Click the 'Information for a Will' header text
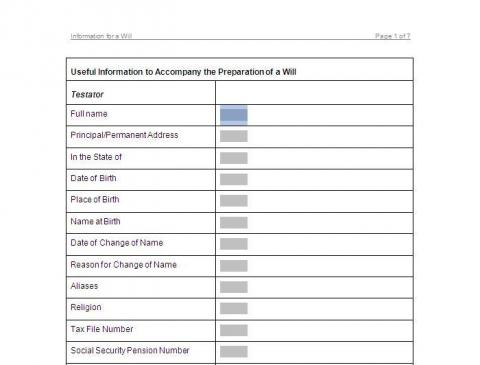The width and height of the screenshot is (480, 365). click(x=101, y=36)
